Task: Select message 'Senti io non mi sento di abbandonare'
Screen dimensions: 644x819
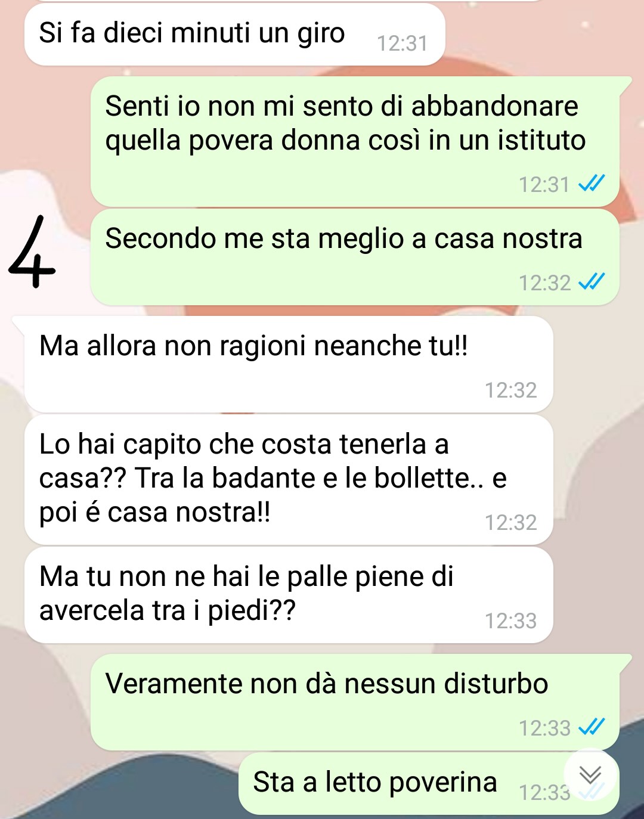Action: [355, 142]
